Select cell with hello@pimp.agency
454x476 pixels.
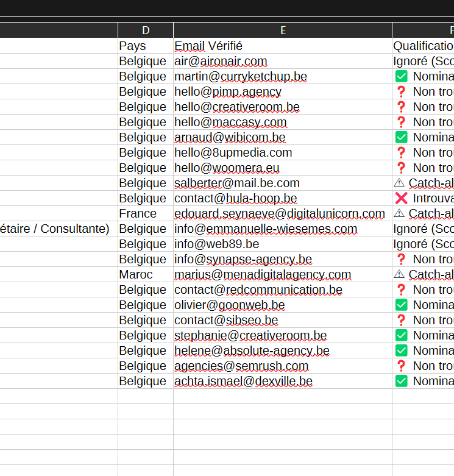coord(283,91)
